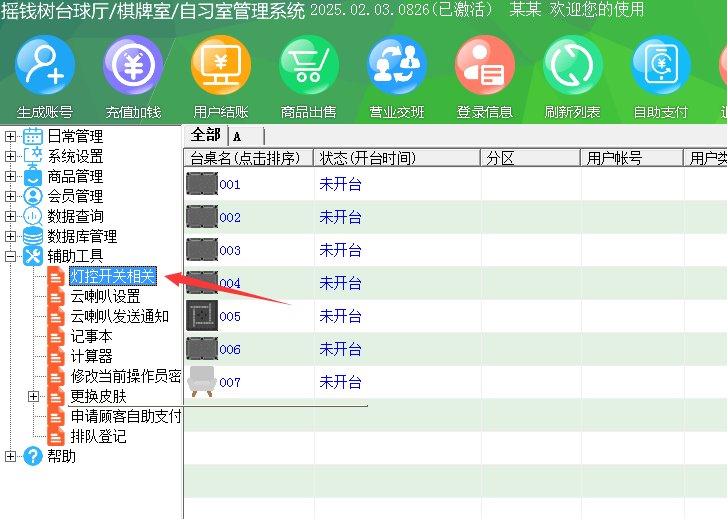The height and width of the screenshot is (519, 727).
Task: Sort by 台桌名 column header
Action: point(247,158)
